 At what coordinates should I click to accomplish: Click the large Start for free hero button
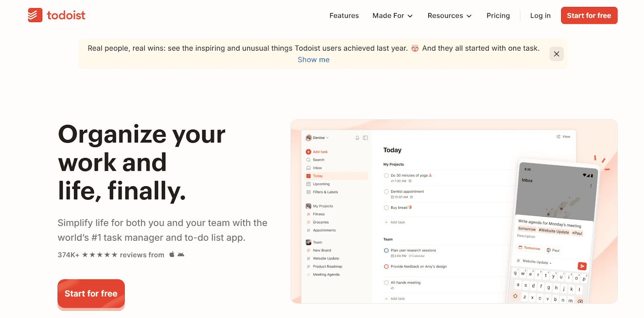91,294
